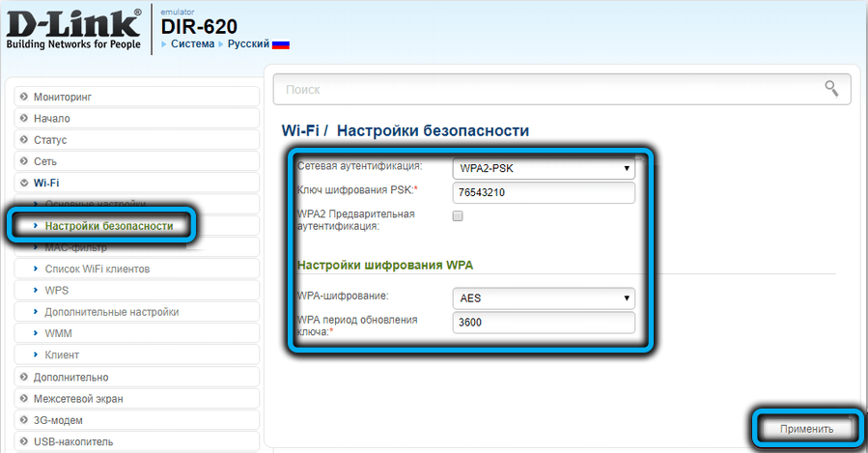
Task: Open the network authentication WPA2-PSK dropdown
Action: [544, 168]
